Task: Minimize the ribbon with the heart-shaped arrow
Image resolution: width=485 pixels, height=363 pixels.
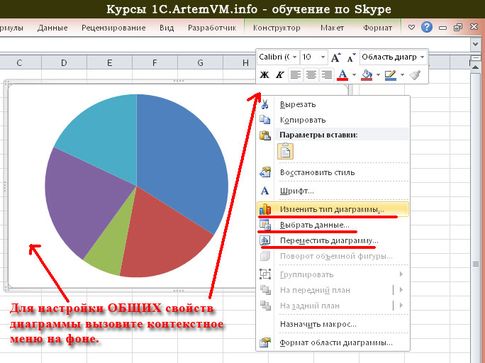Action: (411, 28)
